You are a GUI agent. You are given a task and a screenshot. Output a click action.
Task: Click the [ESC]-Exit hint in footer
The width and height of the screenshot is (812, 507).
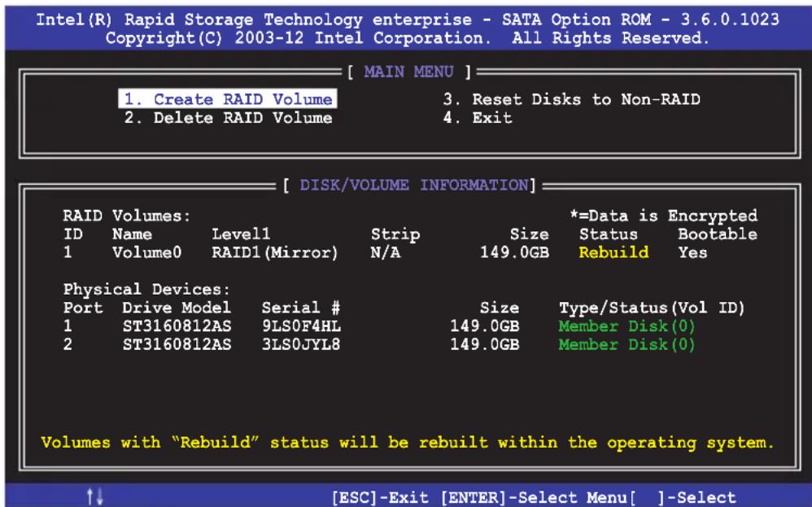(x=380, y=498)
